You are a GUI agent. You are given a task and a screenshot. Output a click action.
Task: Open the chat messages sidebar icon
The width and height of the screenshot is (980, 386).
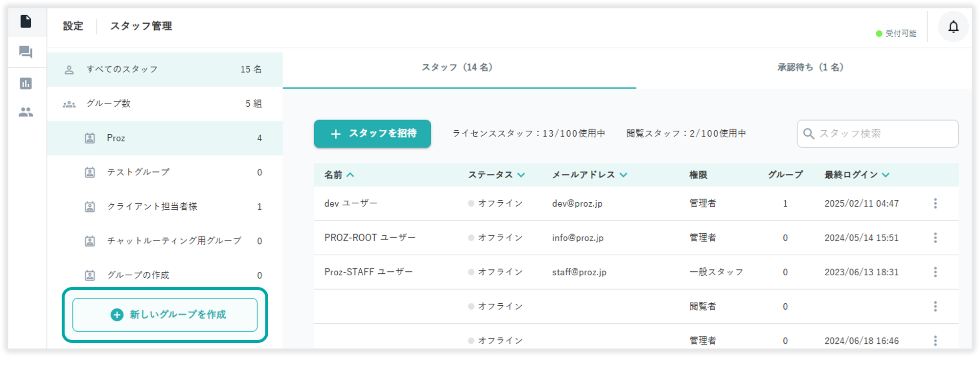tap(26, 52)
